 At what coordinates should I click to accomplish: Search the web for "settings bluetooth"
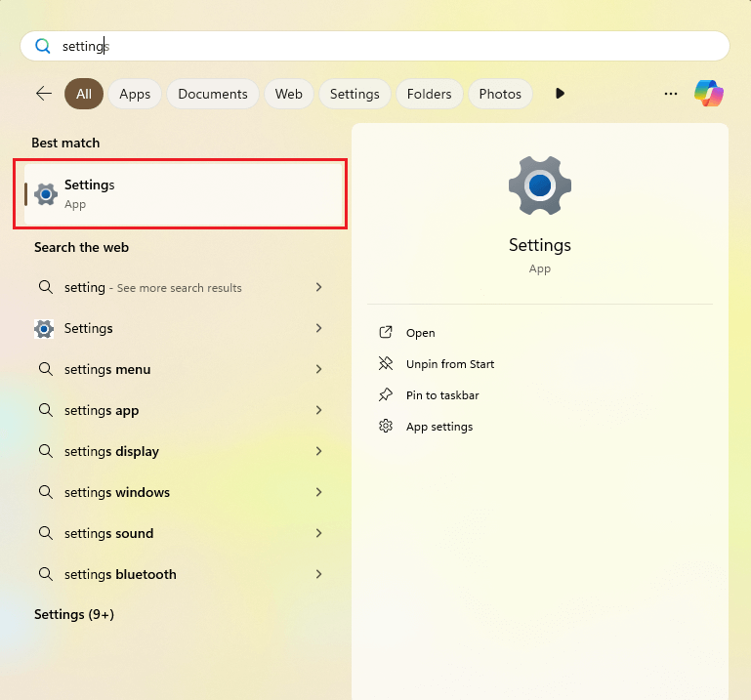[x=180, y=574]
